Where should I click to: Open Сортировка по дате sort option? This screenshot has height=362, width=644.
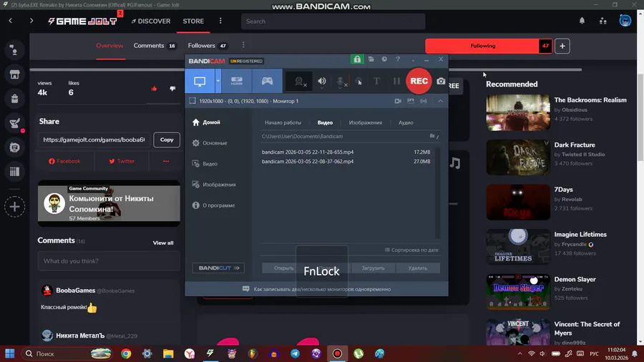(x=411, y=250)
